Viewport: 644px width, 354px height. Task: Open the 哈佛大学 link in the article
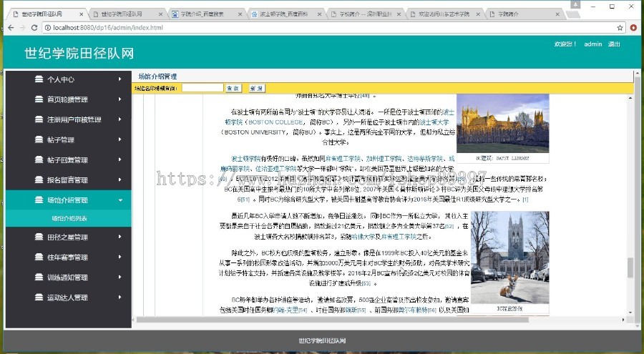[363, 237]
